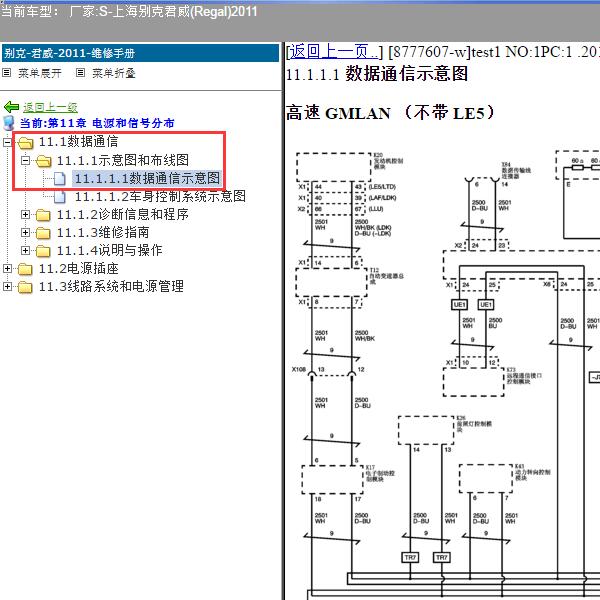The image size is (600, 600).
Task: Expand the 11.1.4说明与操作 node
Action: click(25, 251)
